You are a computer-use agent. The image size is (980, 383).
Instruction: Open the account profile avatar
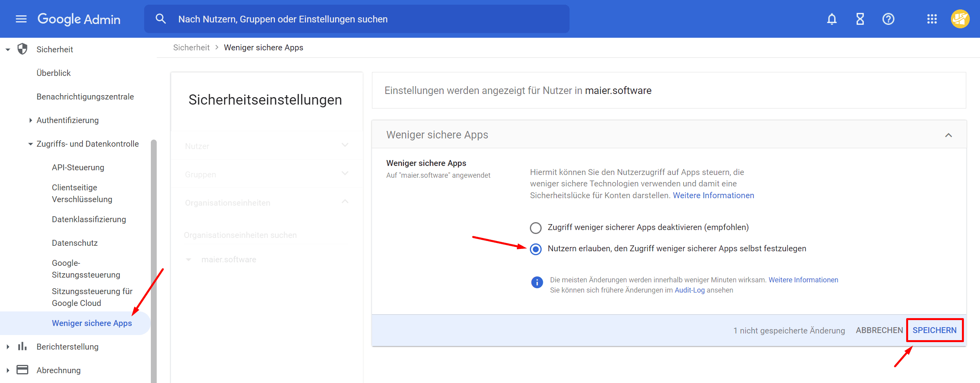click(x=960, y=19)
